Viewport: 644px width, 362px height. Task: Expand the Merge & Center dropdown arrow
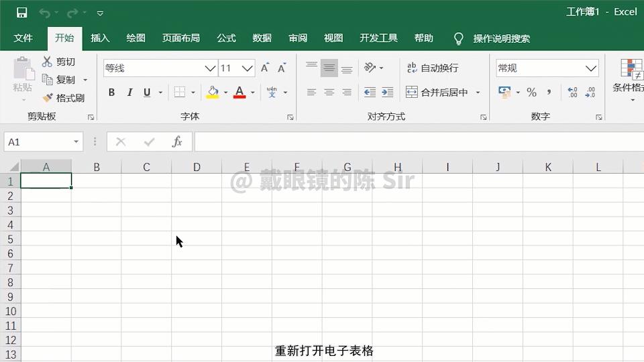(x=478, y=93)
